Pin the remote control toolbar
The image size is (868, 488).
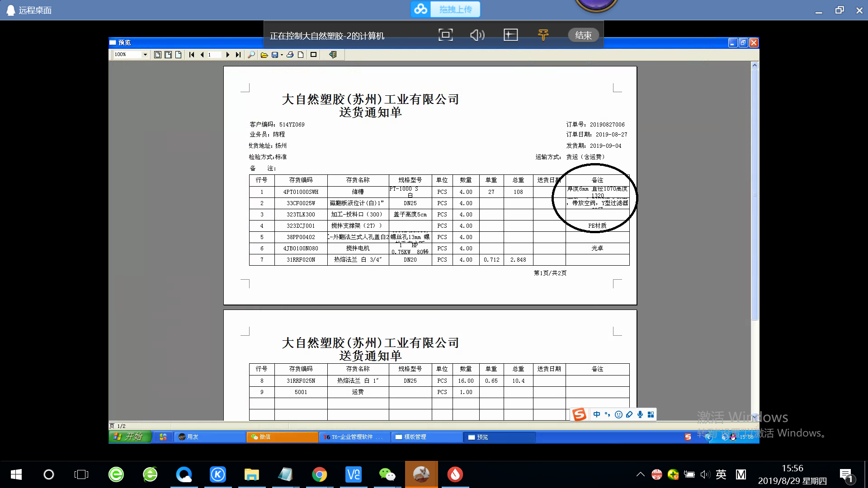543,35
